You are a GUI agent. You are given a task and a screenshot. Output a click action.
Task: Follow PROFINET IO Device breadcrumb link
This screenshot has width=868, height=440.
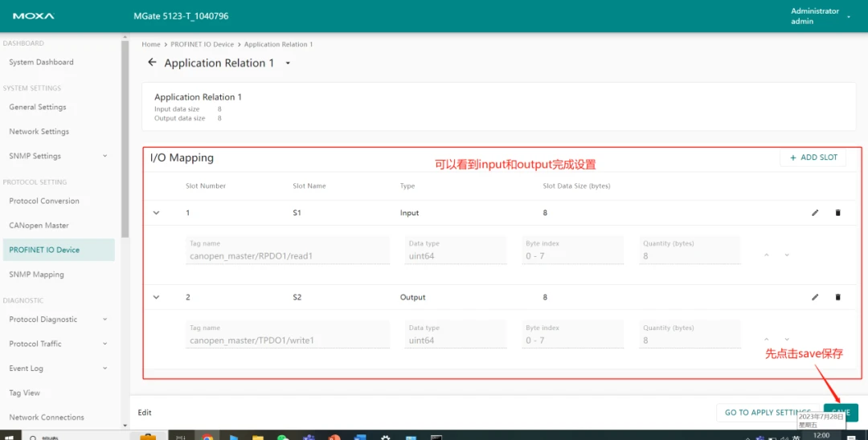pyautogui.click(x=202, y=44)
